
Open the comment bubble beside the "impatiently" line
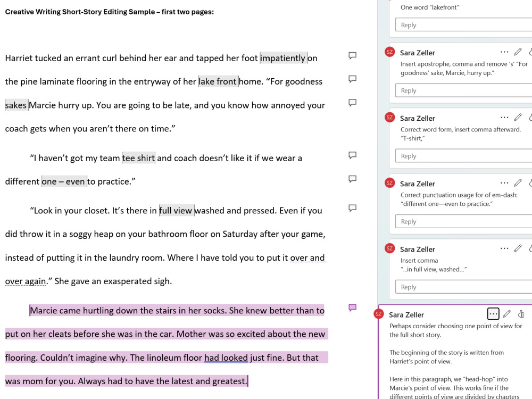pos(352,55)
